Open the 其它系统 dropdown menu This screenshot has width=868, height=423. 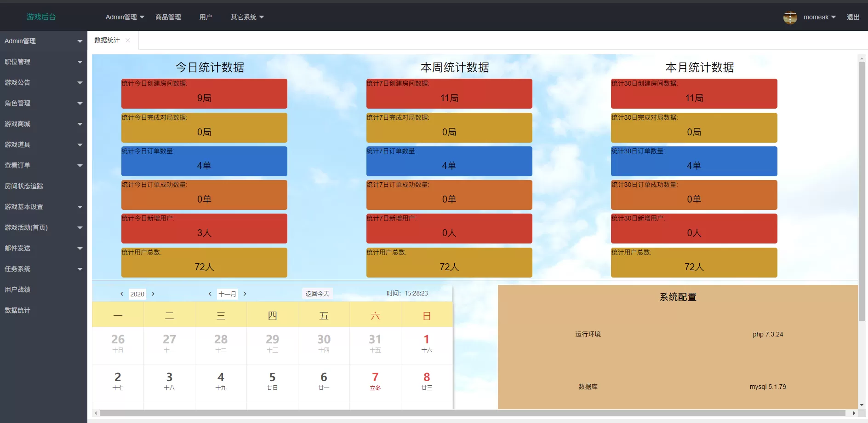[x=246, y=17]
